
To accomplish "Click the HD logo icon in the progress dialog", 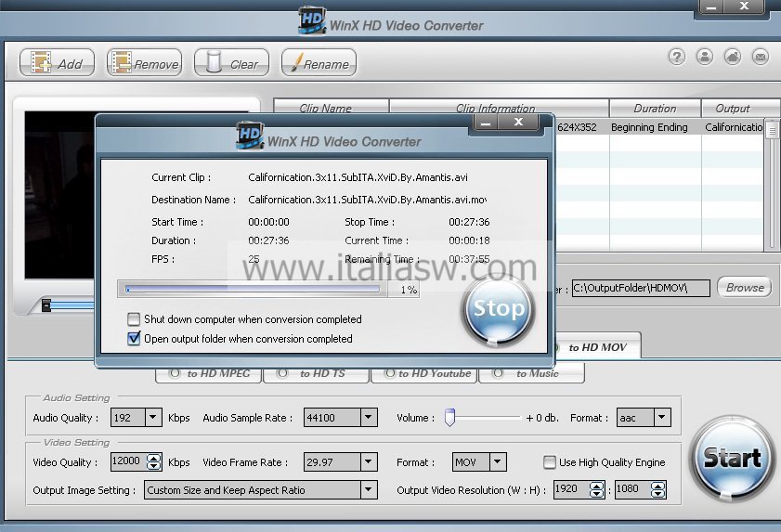I will pyautogui.click(x=250, y=136).
